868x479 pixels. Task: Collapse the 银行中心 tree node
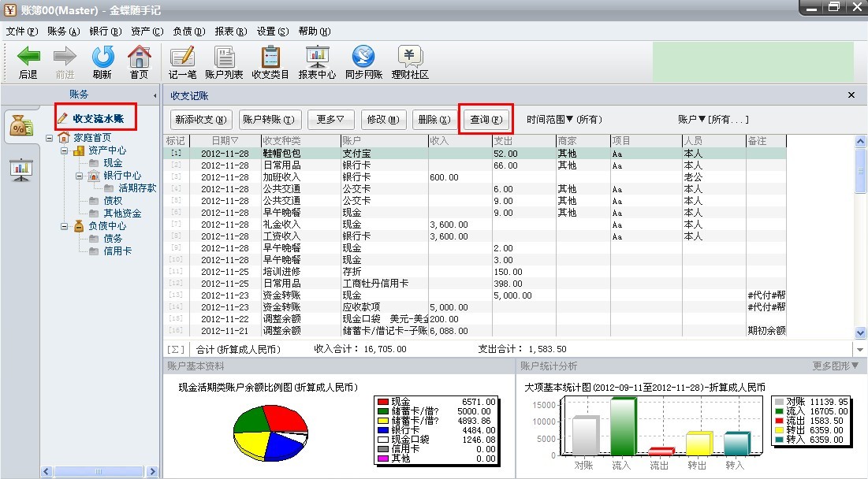pos(79,176)
